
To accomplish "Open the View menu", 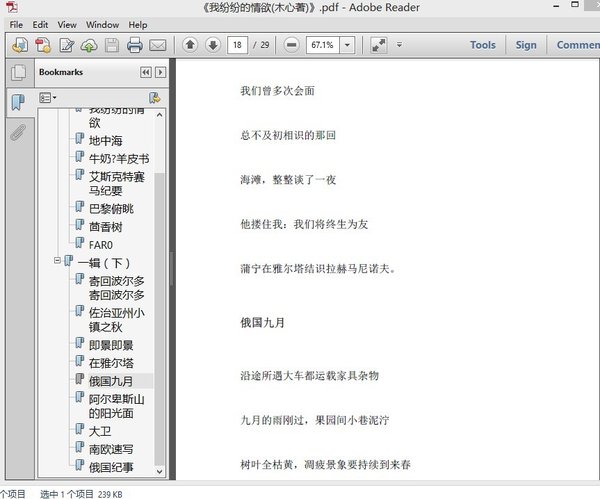I will point(67,24).
